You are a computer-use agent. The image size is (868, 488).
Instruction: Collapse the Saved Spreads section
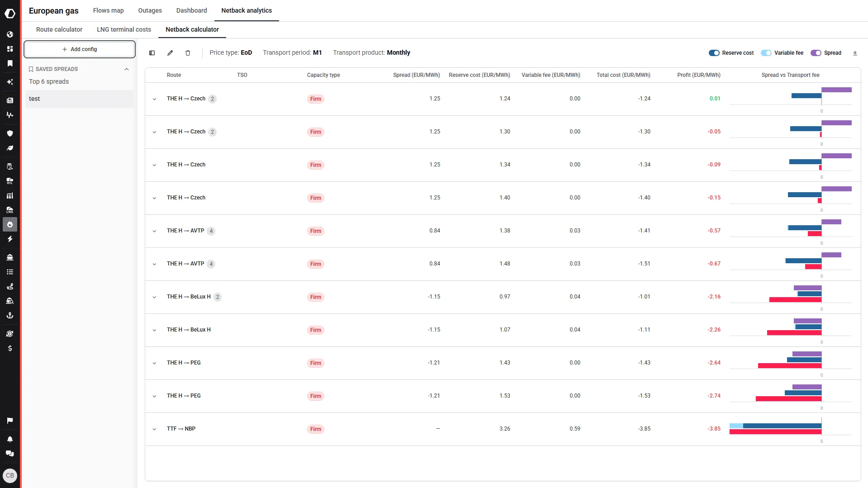(x=127, y=69)
